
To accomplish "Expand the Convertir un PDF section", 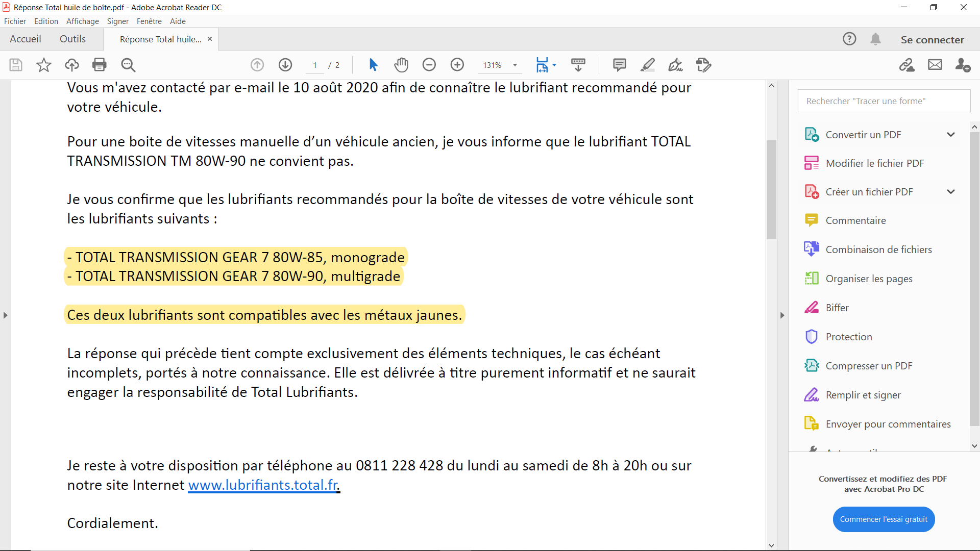I will (950, 135).
